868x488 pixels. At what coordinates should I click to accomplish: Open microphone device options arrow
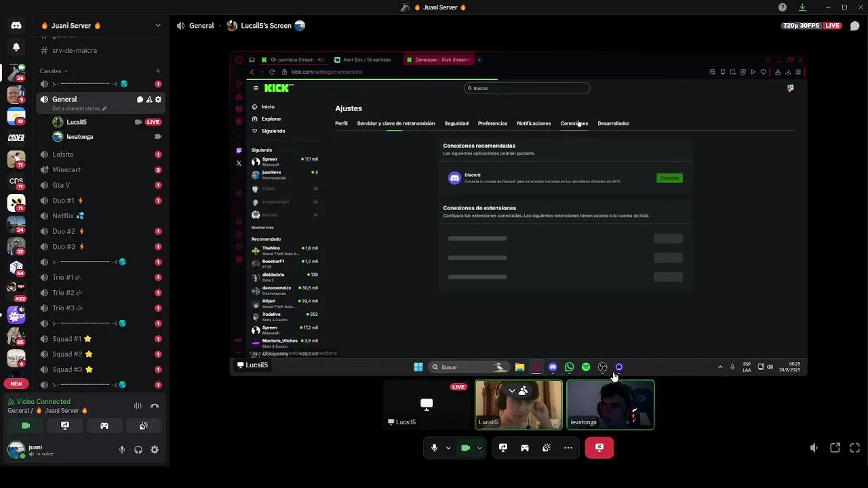pyautogui.click(x=448, y=448)
